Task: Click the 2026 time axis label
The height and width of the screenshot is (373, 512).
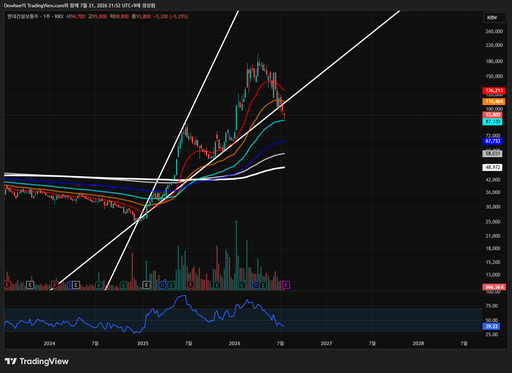Action: pyautogui.click(x=235, y=343)
